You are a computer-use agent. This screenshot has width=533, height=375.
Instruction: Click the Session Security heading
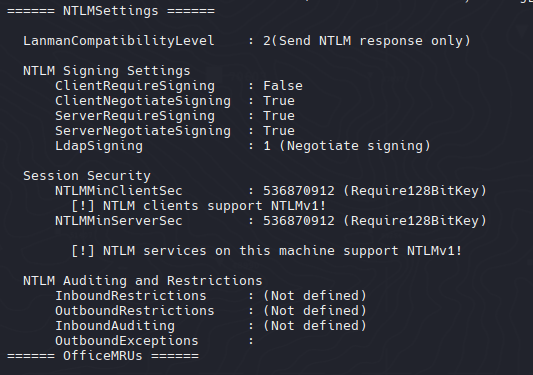tap(87, 176)
